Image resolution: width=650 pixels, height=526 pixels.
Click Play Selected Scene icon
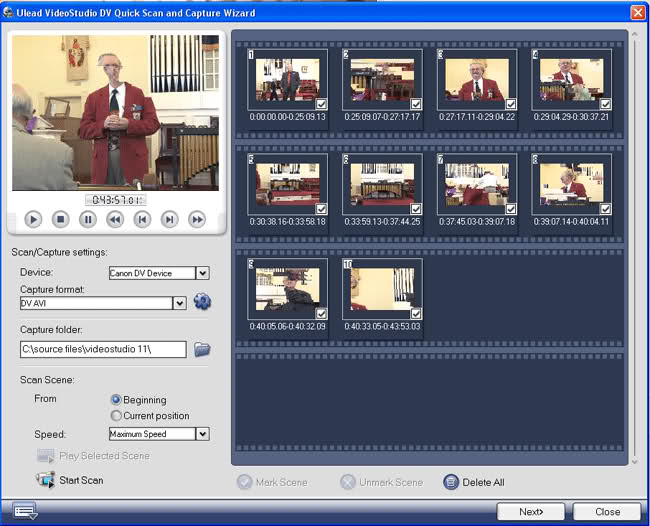[46, 456]
